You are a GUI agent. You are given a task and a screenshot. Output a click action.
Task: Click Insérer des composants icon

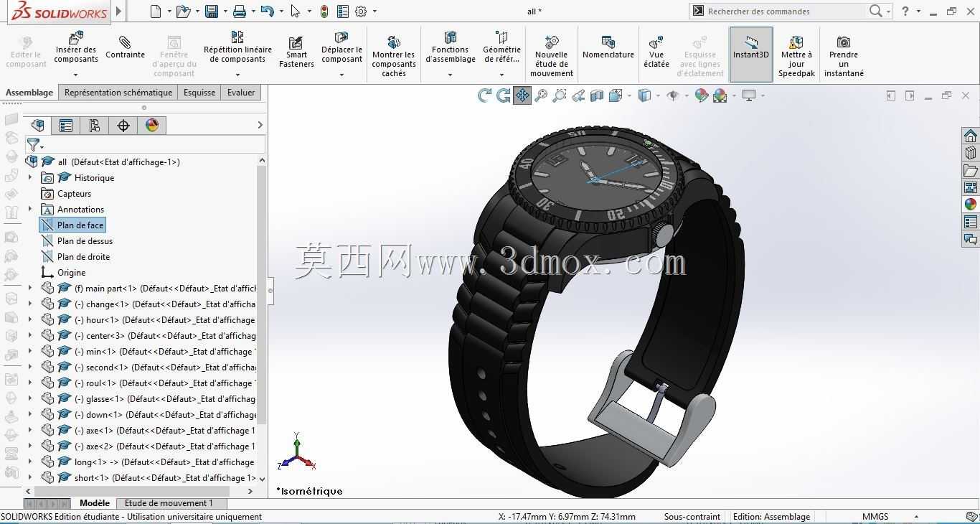pyautogui.click(x=75, y=37)
